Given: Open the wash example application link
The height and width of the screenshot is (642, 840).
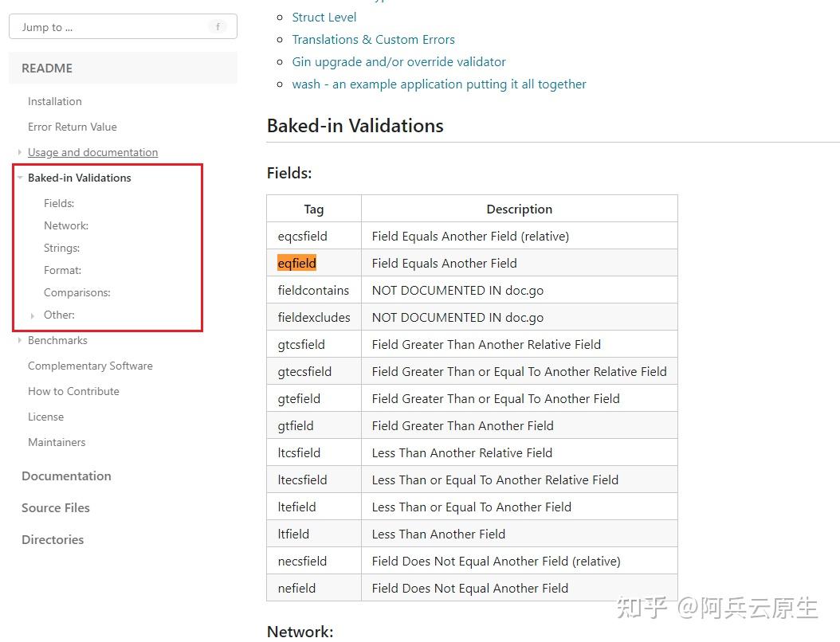Looking at the screenshot, I should point(439,84).
